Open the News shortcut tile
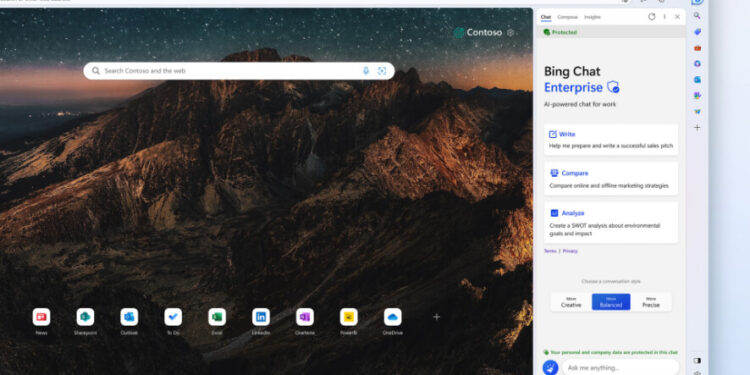750x375 pixels. click(x=42, y=317)
